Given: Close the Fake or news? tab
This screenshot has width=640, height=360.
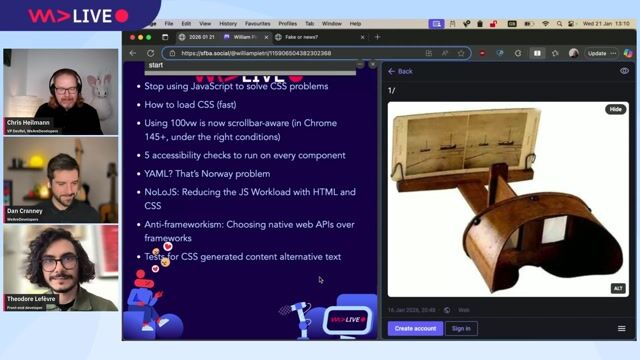Looking at the screenshot, I should click(x=362, y=37).
